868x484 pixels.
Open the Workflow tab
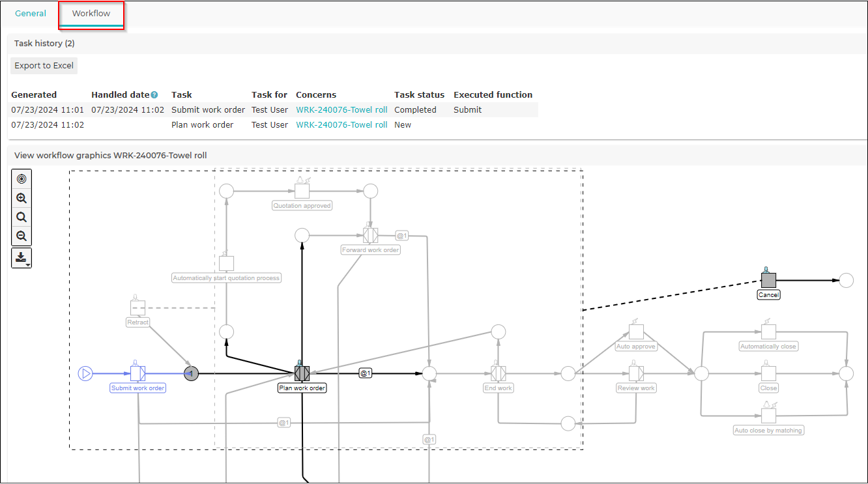click(91, 14)
